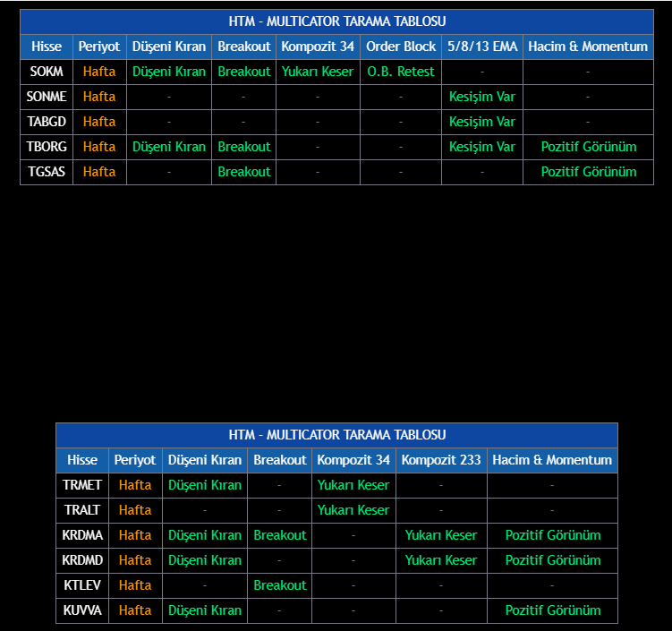Click Hisse header above the TRMET row

point(82,460)
